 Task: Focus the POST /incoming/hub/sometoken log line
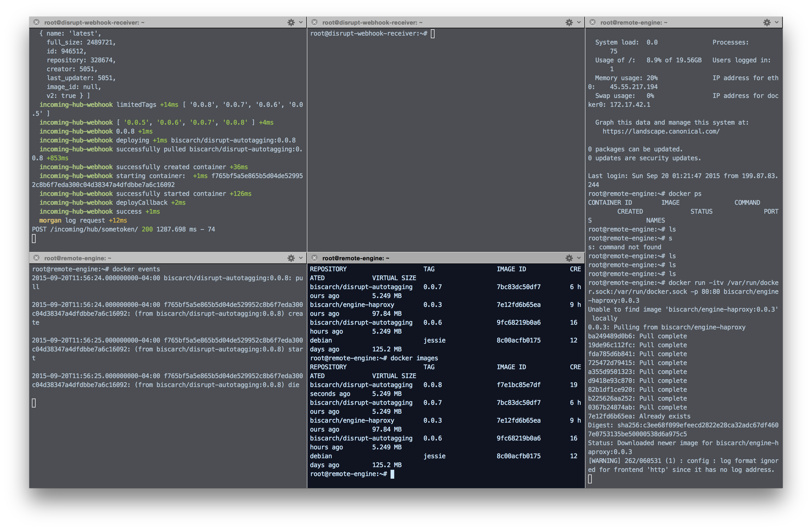123,229
